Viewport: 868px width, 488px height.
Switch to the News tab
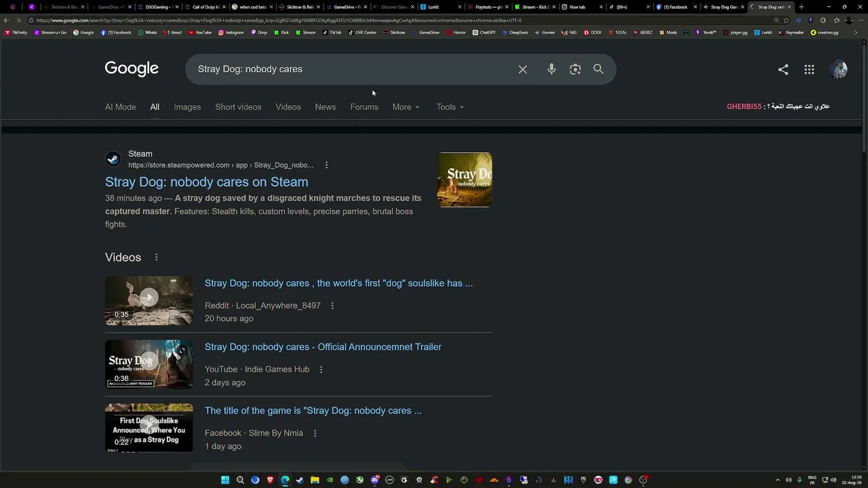click(x=325, y=107)
